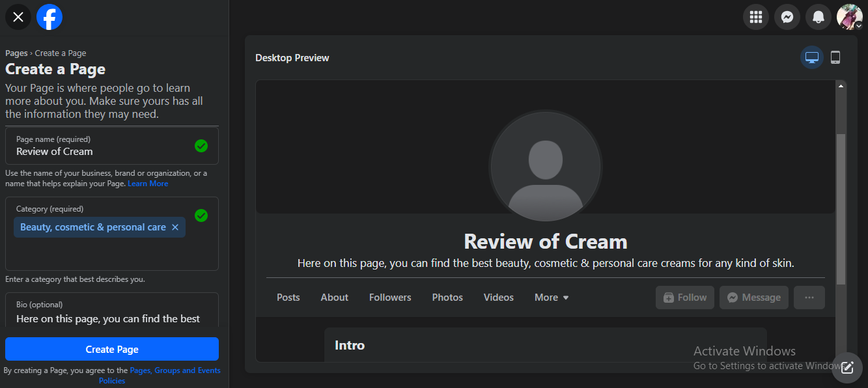Open the new message compose icon
868x388 pixels.
[847, 368]
